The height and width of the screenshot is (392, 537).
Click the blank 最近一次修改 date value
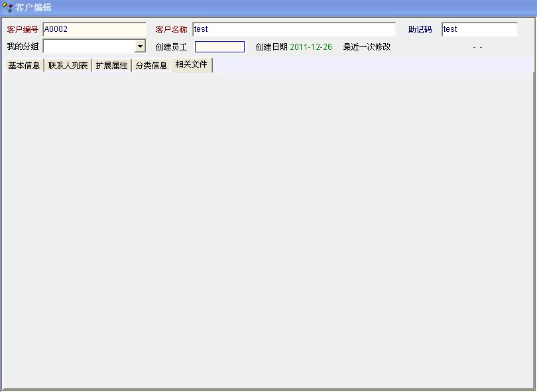coord(477,47)
